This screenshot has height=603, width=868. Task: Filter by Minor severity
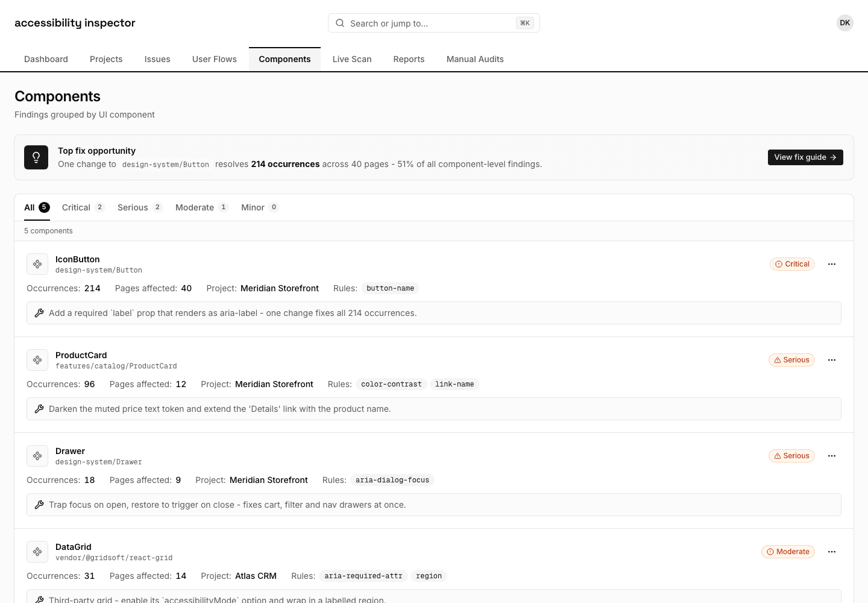click(x=260, y=207)
